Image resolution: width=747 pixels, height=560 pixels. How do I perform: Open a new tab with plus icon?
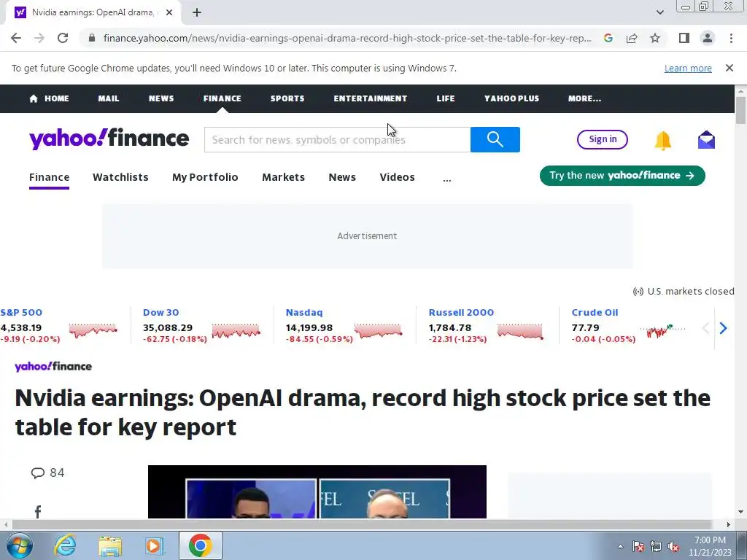tap(197, 12)
